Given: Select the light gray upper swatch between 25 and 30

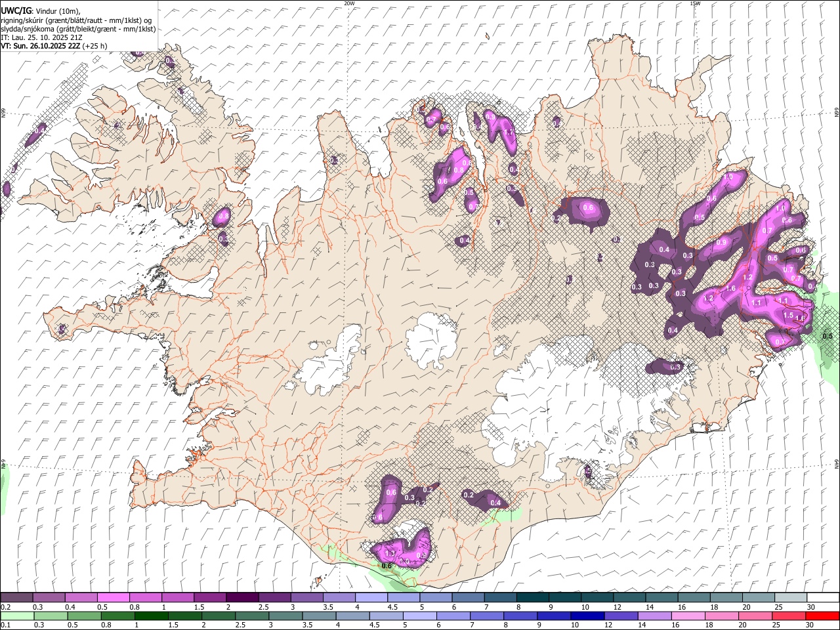Looking at the screenshot, I should pos(790,597).
